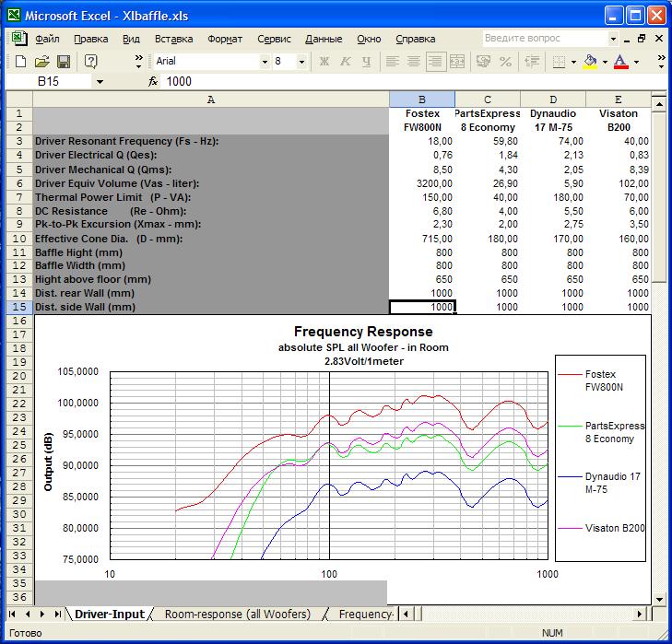
Task: Restore the workbook window
Action: click(642, 39)
